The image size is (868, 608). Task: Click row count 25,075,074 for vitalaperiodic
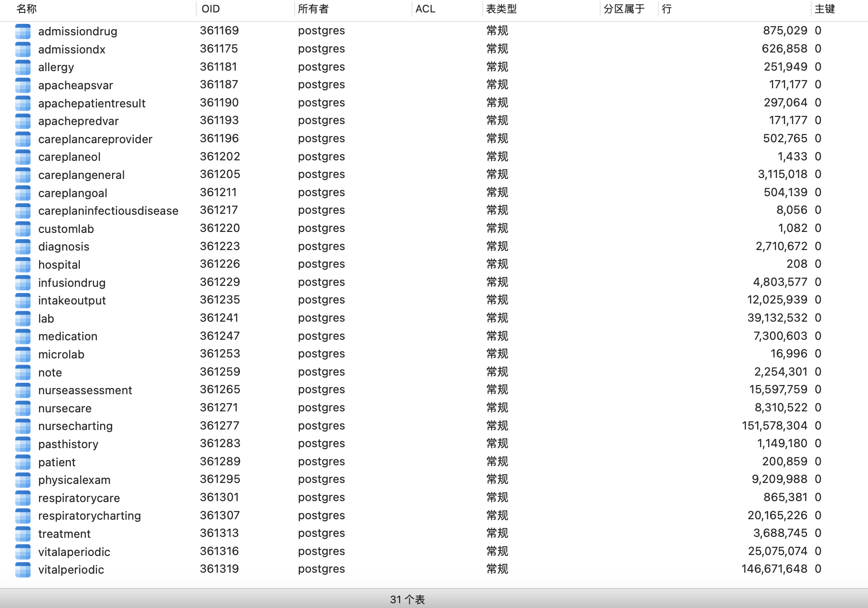[778, 551]
